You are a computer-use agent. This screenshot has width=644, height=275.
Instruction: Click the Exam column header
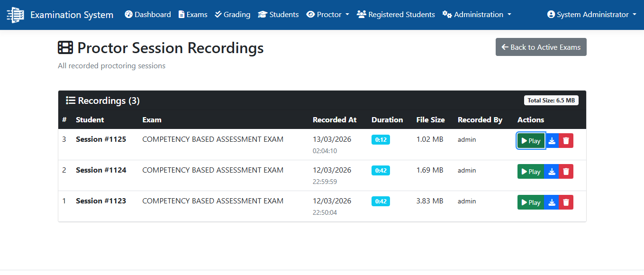click(x=152, y=120)
